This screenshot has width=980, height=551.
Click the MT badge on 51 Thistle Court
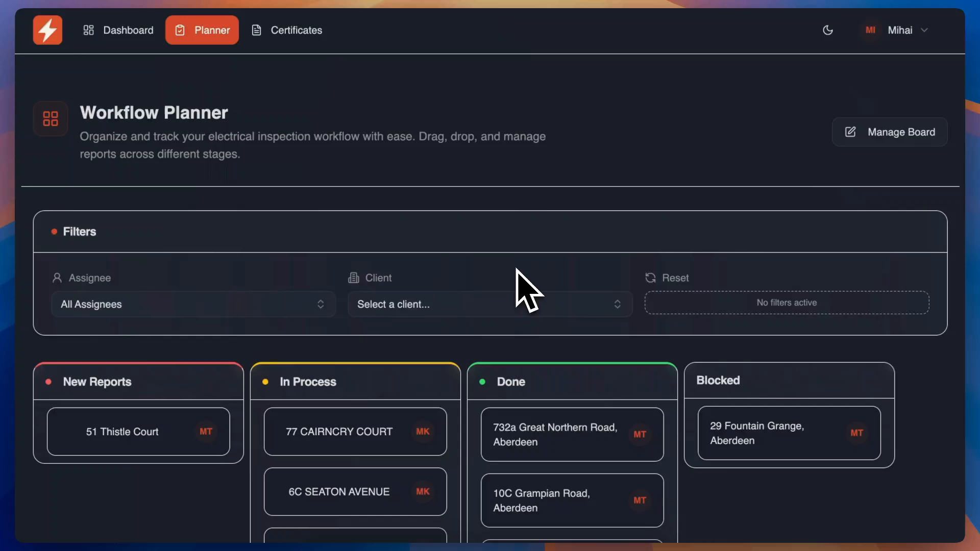point(206,432)
